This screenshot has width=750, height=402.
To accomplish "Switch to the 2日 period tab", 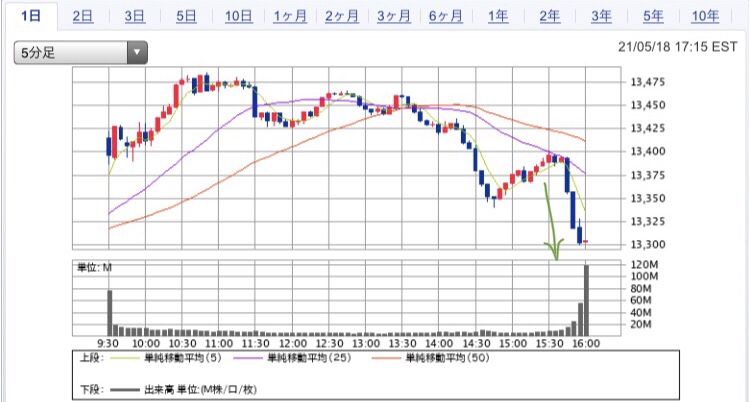I will point(83,16).
